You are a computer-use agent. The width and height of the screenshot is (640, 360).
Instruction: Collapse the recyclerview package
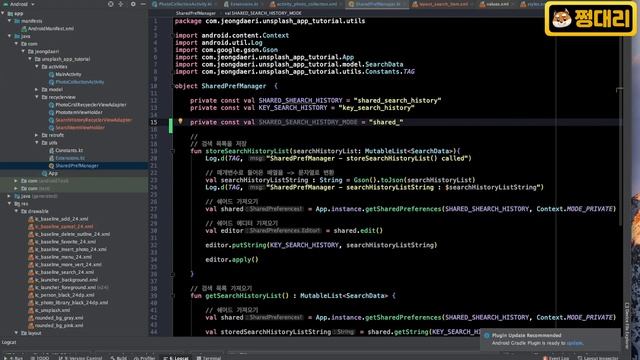(x=37, y=97)
